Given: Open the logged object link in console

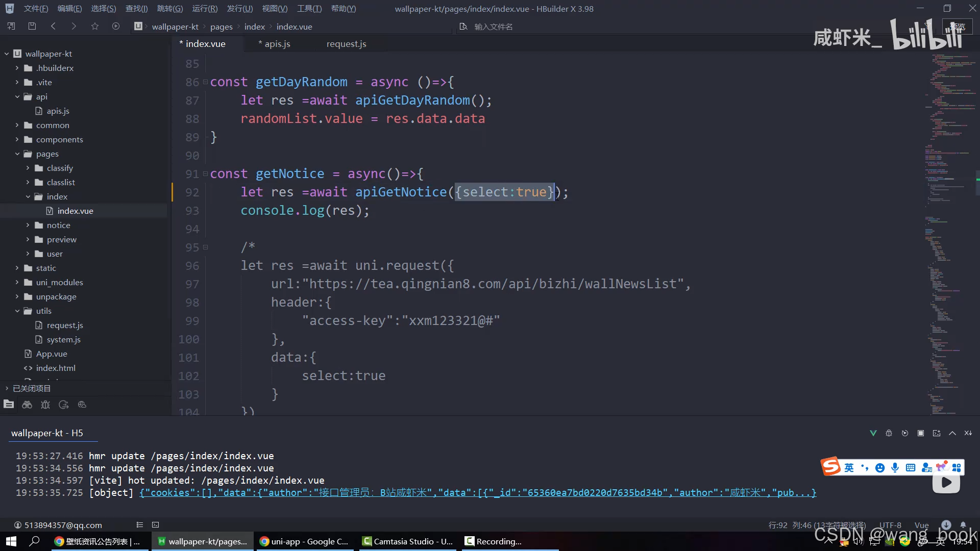Looking at the screenshot, I should coord(477,493).
